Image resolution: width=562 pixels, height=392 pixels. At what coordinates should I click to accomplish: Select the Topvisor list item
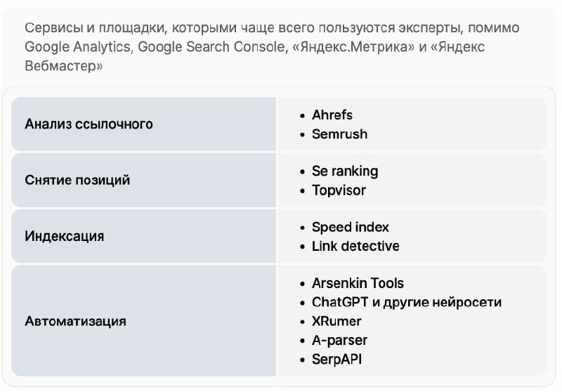(x=339, y=190)
